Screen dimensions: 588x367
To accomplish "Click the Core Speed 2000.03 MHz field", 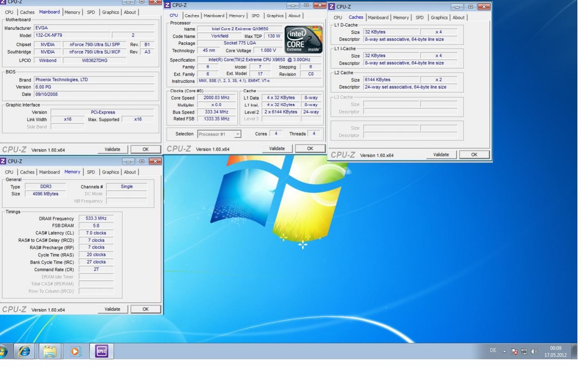I will 217,98.
